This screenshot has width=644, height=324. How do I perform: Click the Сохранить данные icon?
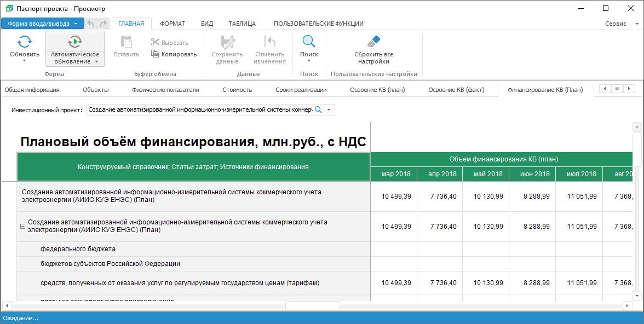click(227, 42)
